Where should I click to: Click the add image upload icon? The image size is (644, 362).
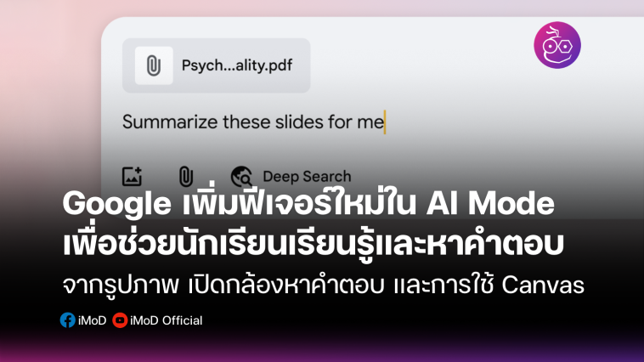pyautogui.click(x=132, y=176)
